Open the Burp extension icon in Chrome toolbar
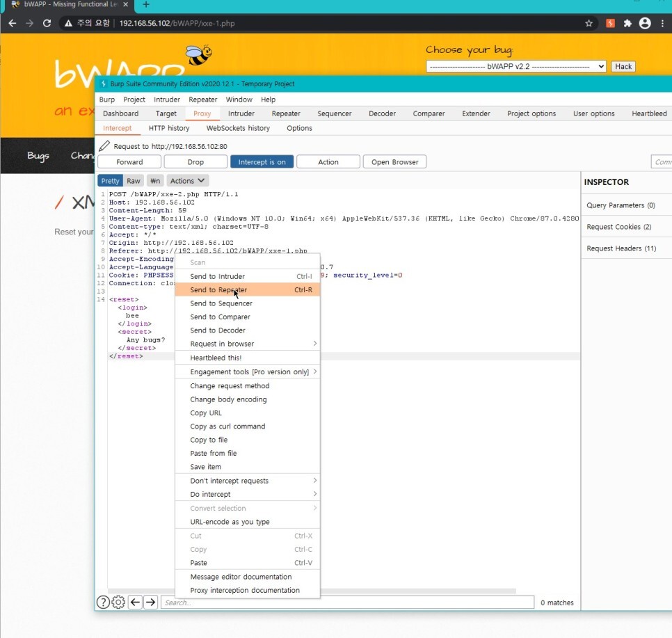The image size is (672, 638). click(610, 23)
